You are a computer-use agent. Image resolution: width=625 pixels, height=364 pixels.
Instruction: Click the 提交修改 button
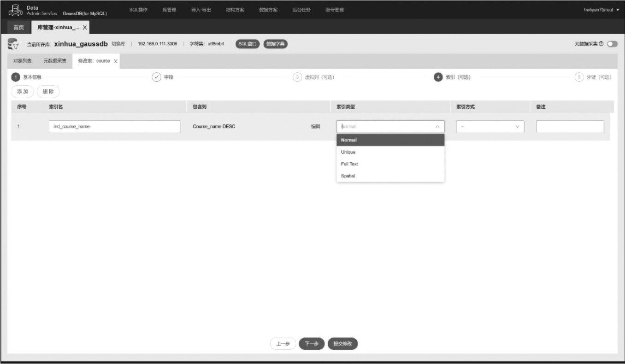[x=343, y=344]
